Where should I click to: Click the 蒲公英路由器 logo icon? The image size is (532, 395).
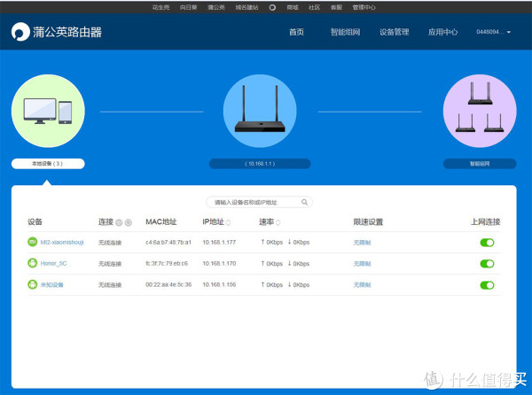(x=20, y=32)
